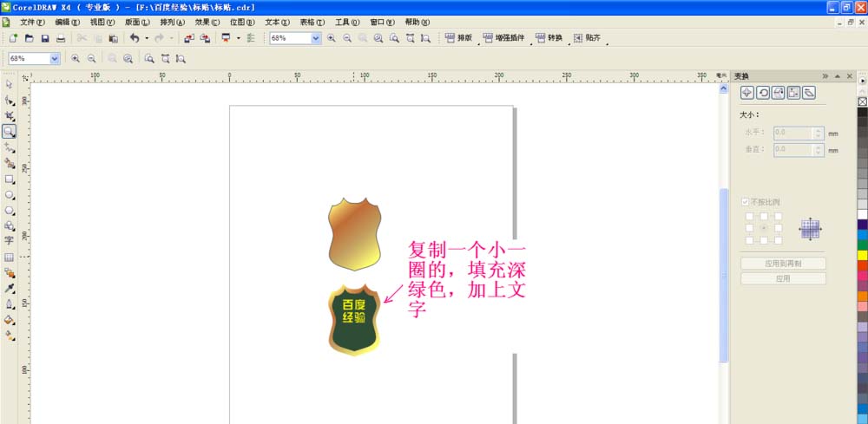Collapse the Transform docker with the up arrow
The image size is (868, 424).
tap(837, 76)
